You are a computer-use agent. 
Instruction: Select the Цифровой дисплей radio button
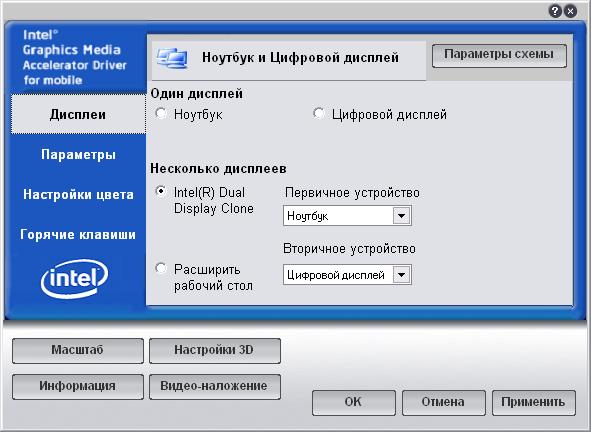click(x=318, y=113)
